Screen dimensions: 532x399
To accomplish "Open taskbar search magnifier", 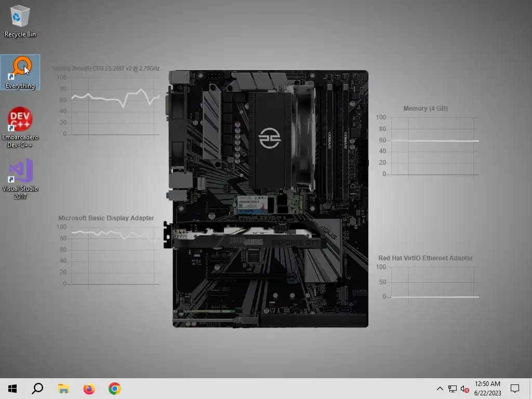I will pyautogui.click(x=37, y=389).
